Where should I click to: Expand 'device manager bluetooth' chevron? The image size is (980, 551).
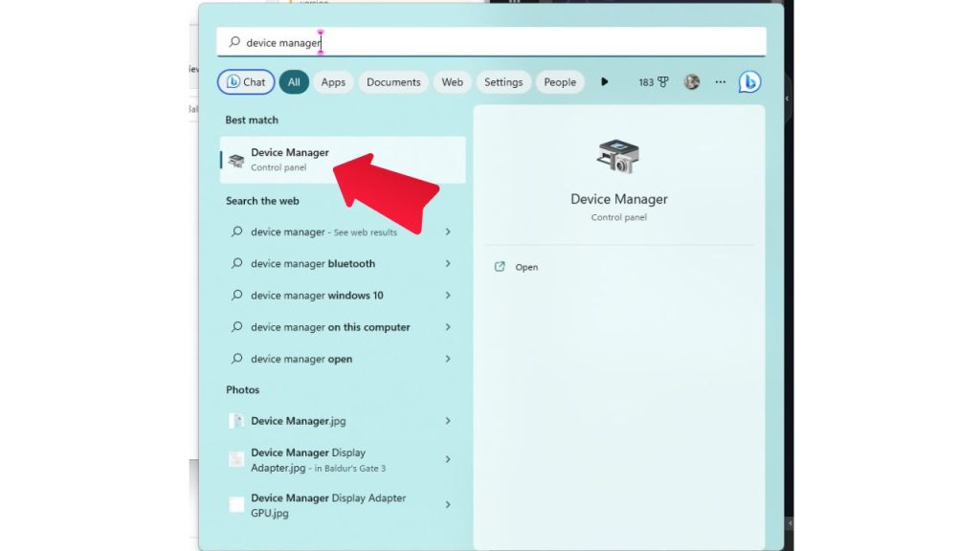[x=448, y=264]
